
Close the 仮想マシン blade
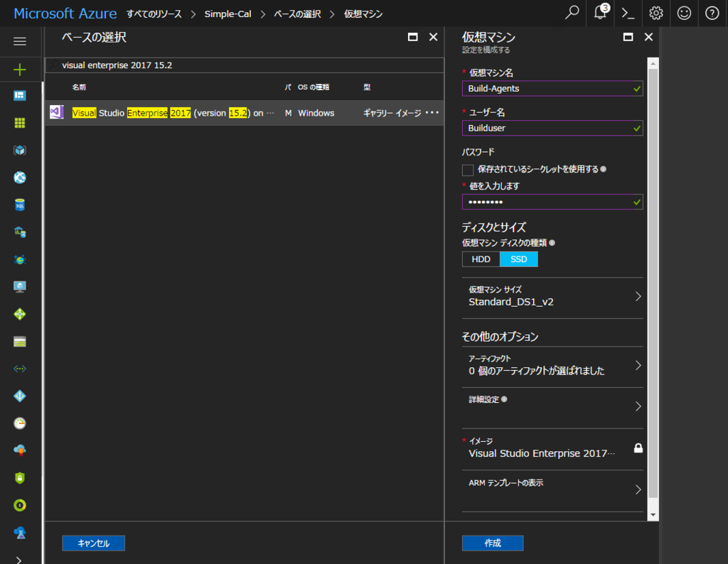pos(648,37)
